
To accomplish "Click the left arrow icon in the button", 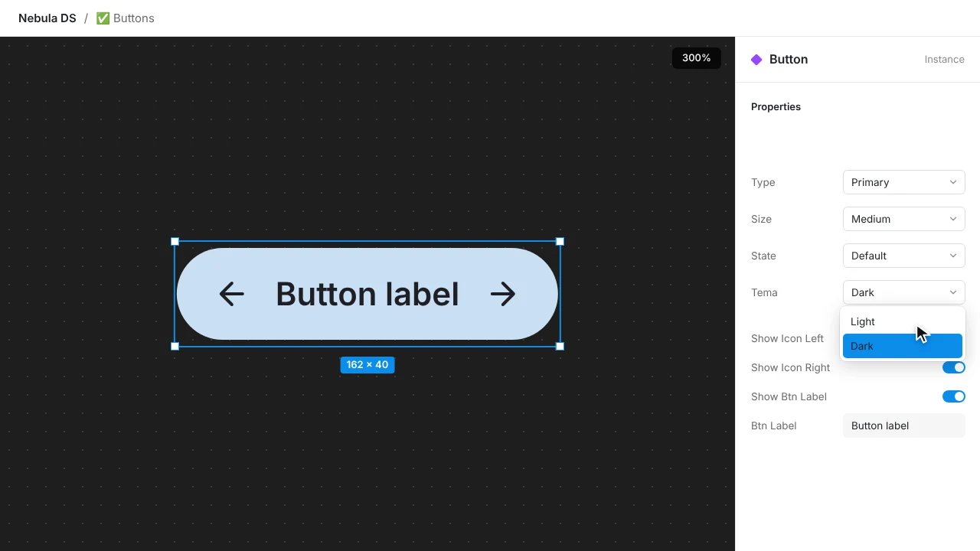I will tap(231, 294).
